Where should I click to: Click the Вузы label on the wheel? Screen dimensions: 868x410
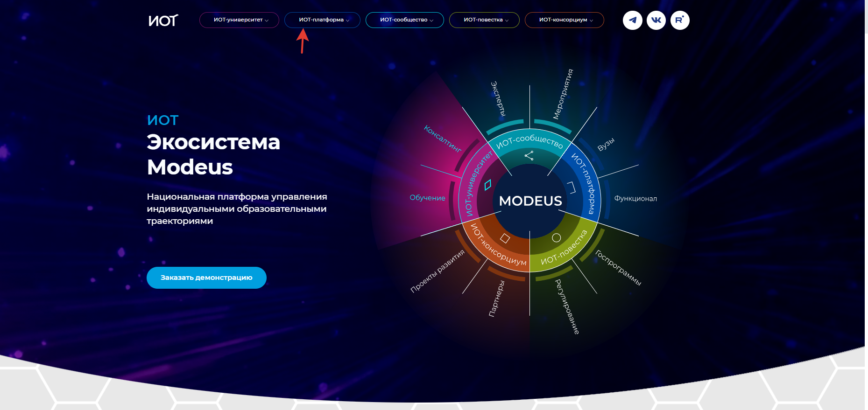pos(606,145)
